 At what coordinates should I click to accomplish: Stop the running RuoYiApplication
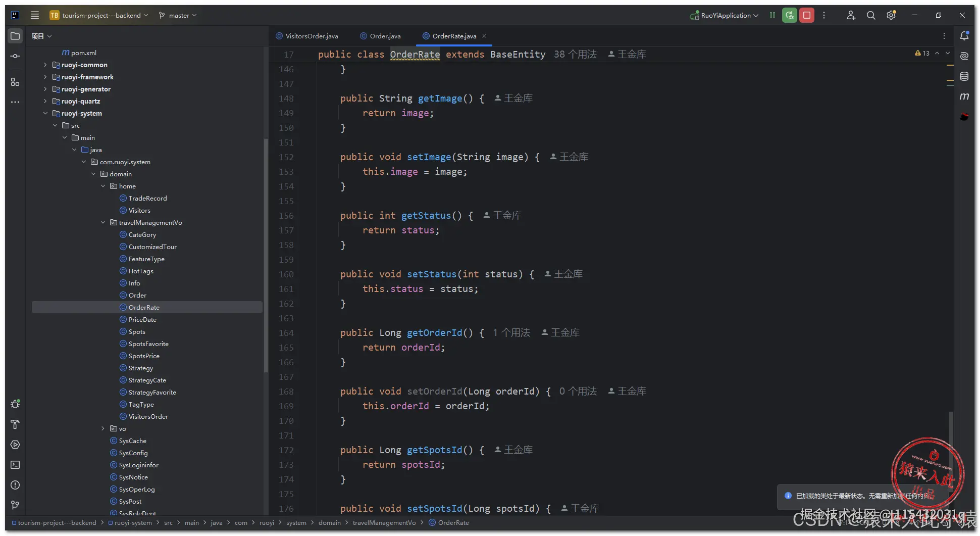click(807, 15)
